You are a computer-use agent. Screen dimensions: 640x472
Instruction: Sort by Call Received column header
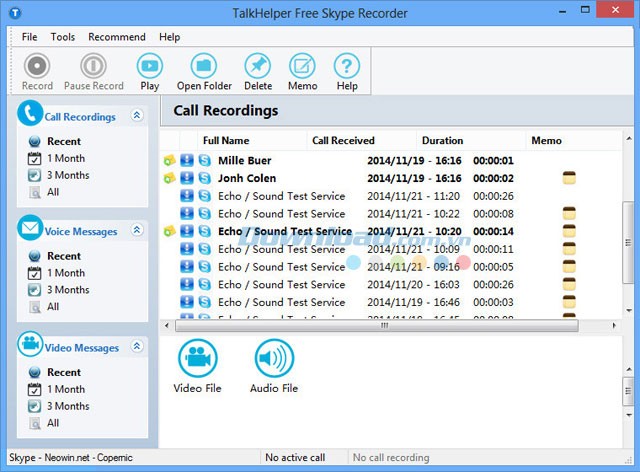point(361,140)
